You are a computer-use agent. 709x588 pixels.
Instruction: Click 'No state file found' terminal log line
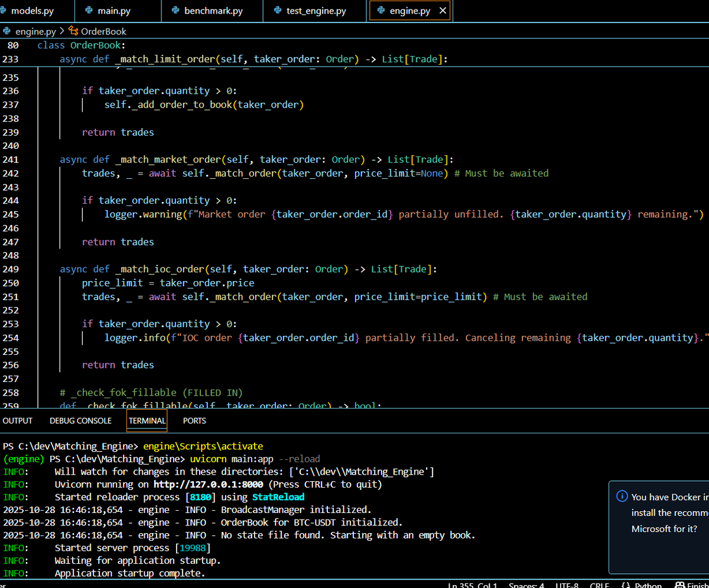tap(348, 535)
